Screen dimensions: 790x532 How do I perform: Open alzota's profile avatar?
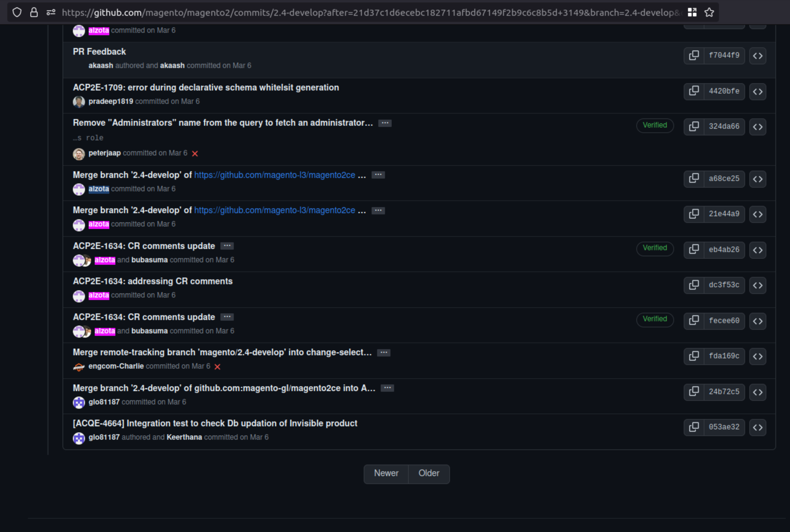[79, 189]
